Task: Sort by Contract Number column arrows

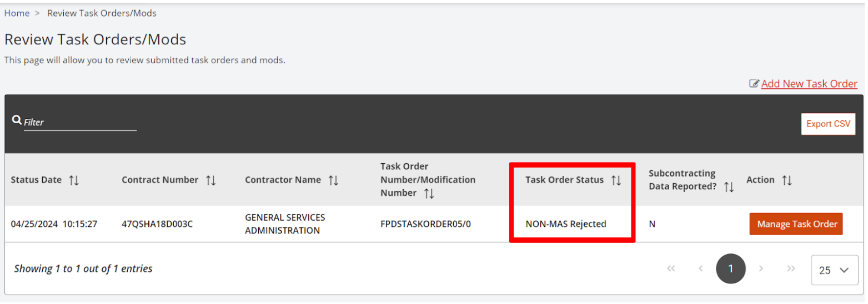Action: click(210, 180)
